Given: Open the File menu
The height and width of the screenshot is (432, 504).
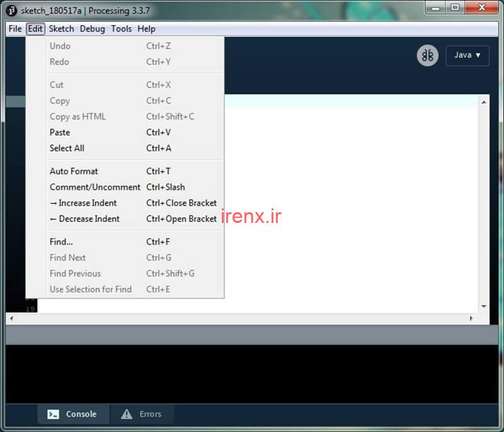Looking at the screenshot, I should click(x=15, y=29).
